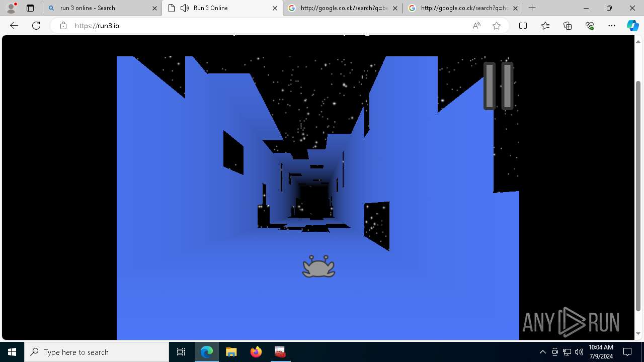This screenshot has height=362, width=644.
Task: Open a new browser tab
Action: click(532, 8)
